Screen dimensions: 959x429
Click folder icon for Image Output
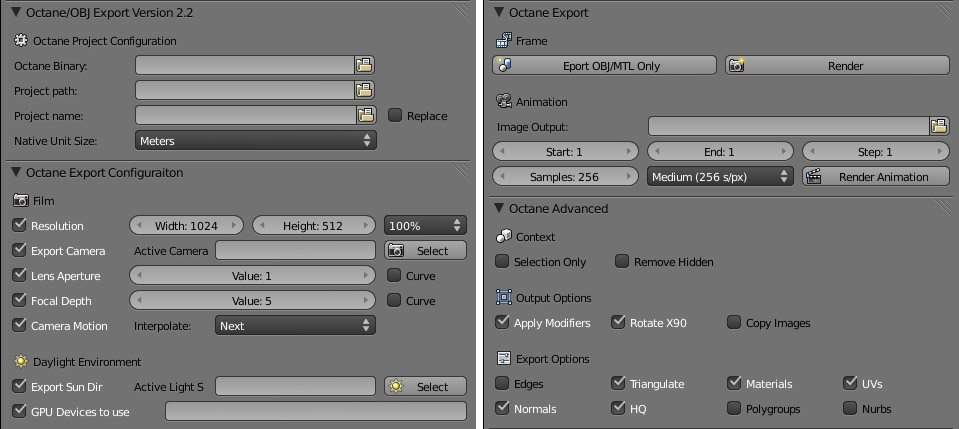tap(939, 126)
